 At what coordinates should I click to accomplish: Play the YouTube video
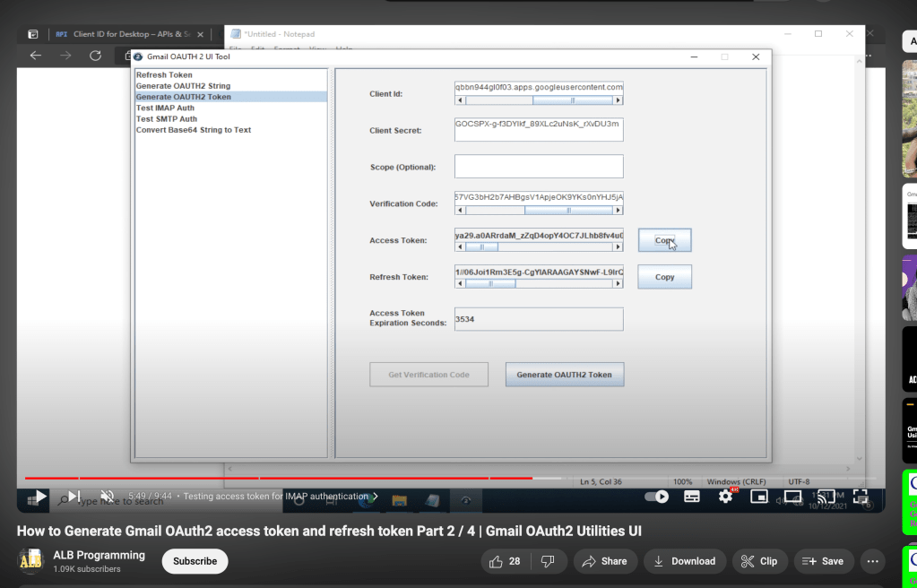coord(40,497)
